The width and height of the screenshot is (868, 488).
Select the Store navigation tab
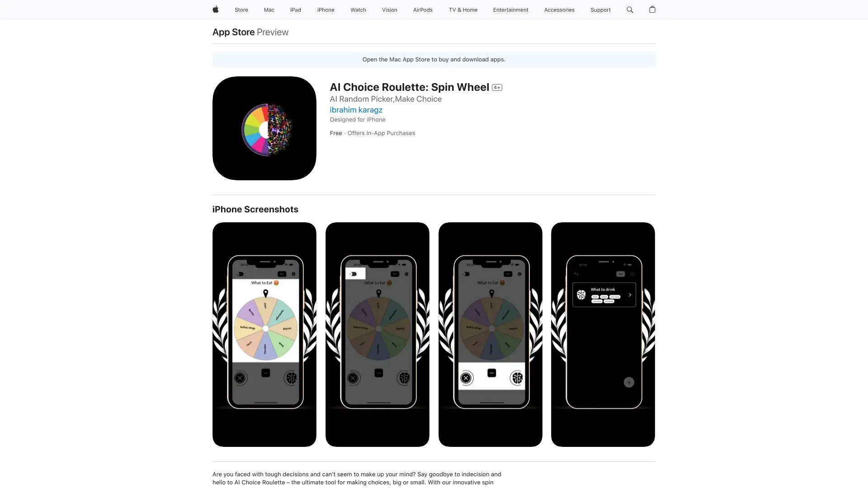241,9
